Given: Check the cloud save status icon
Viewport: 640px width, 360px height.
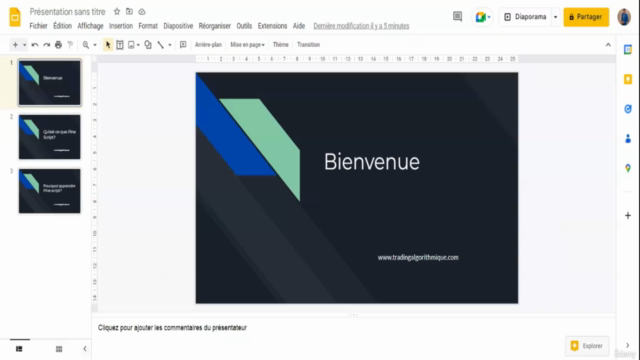Looking at the screenshot, I should point(142,11).
